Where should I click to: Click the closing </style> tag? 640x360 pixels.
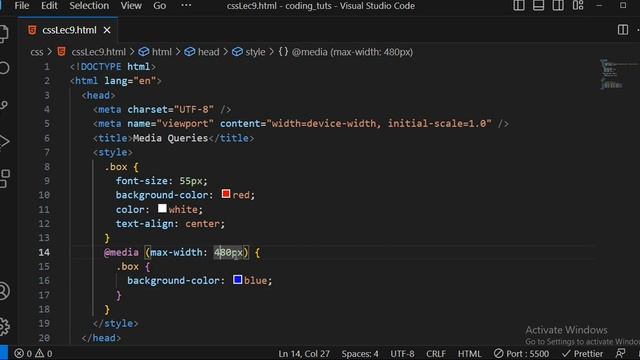[x=116, y=324]
